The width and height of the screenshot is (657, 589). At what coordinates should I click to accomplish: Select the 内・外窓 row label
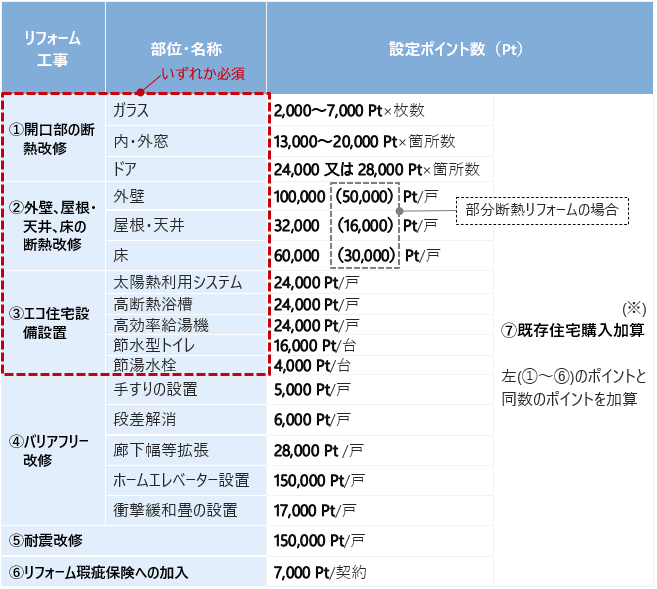140,140
